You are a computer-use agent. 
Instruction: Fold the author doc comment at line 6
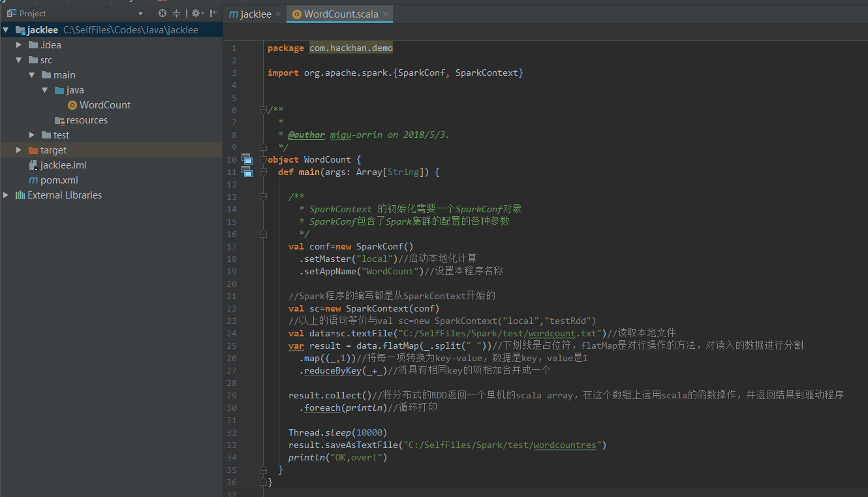(x=263, y=110)
